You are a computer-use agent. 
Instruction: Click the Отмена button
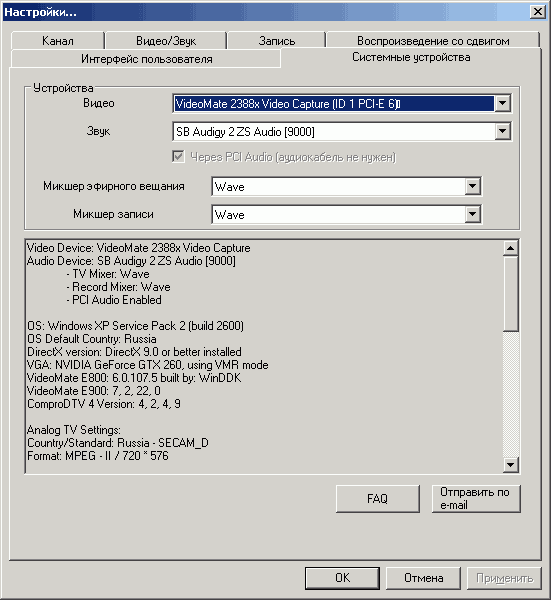tap(424, 578)
